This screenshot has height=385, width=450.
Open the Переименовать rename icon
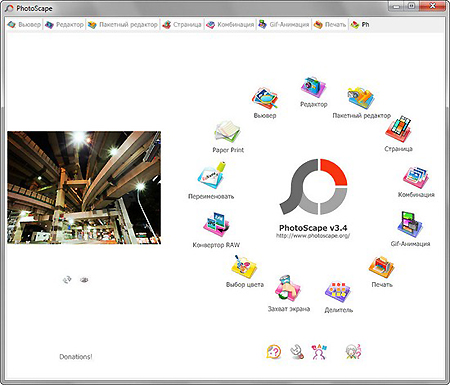pyautogui.click(x=211, y=175)
